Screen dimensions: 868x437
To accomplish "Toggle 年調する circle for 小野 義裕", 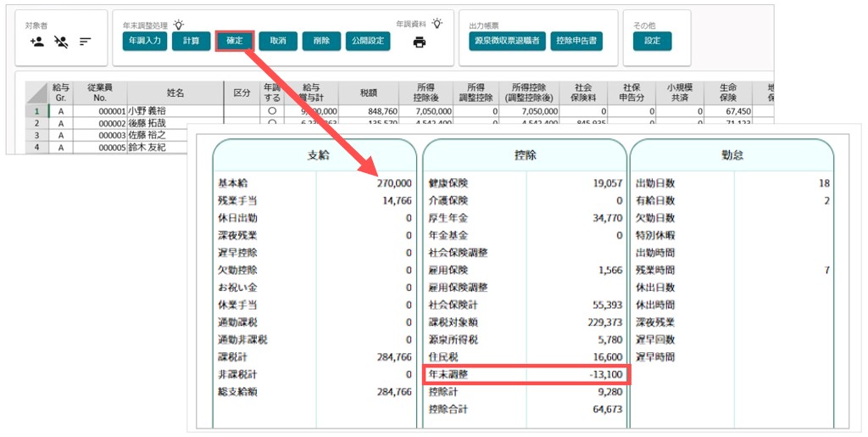I will pos(272,111).
